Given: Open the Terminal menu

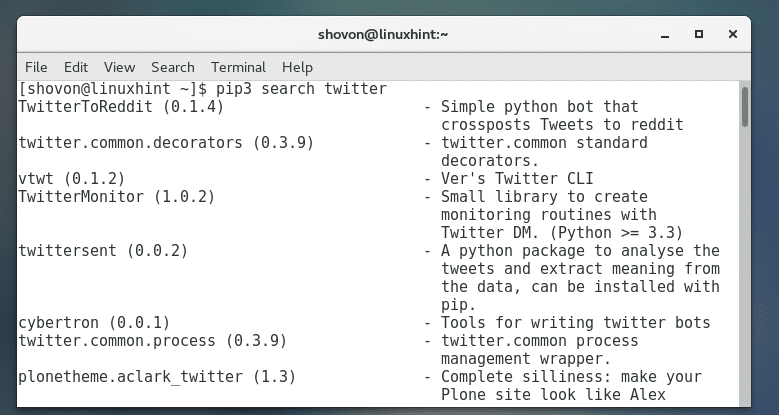Looking at the screenshot, I should pos(238,67).
